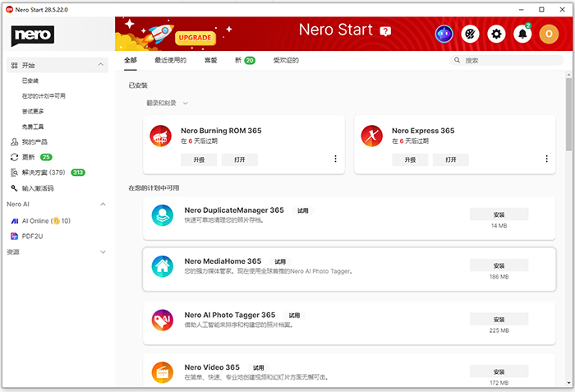Click the 14 MB size label
575x392 pixels.
(499, 226)
